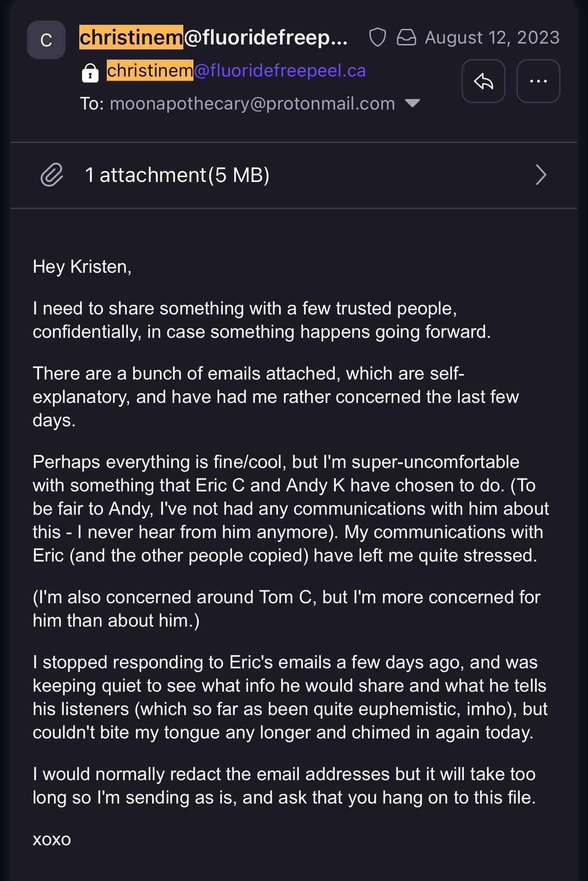Screen dimensions: 588x881
Task: Click the paragraph about redacting email addresses
Action: tap(284, 786)
